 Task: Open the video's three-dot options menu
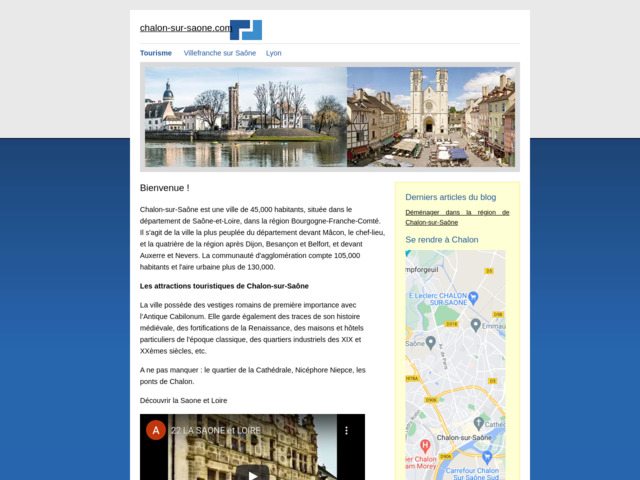point(347,430)
